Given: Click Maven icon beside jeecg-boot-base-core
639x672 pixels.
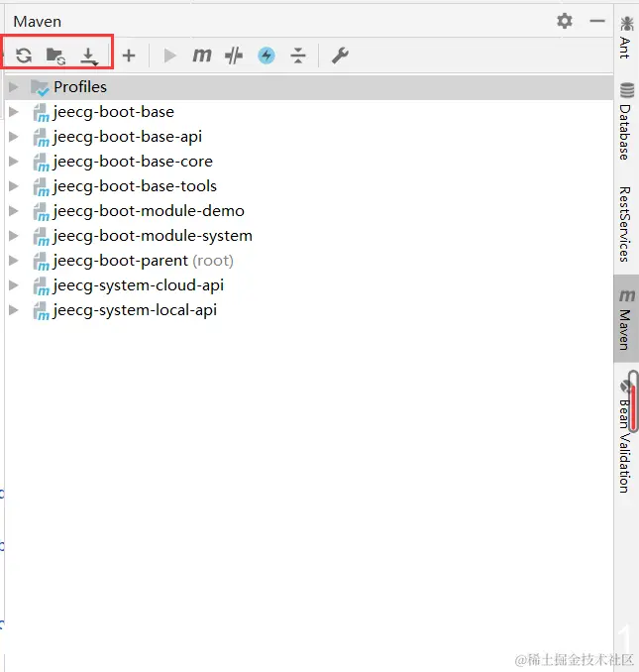Looking at the screenshot, I should (42, 162).
